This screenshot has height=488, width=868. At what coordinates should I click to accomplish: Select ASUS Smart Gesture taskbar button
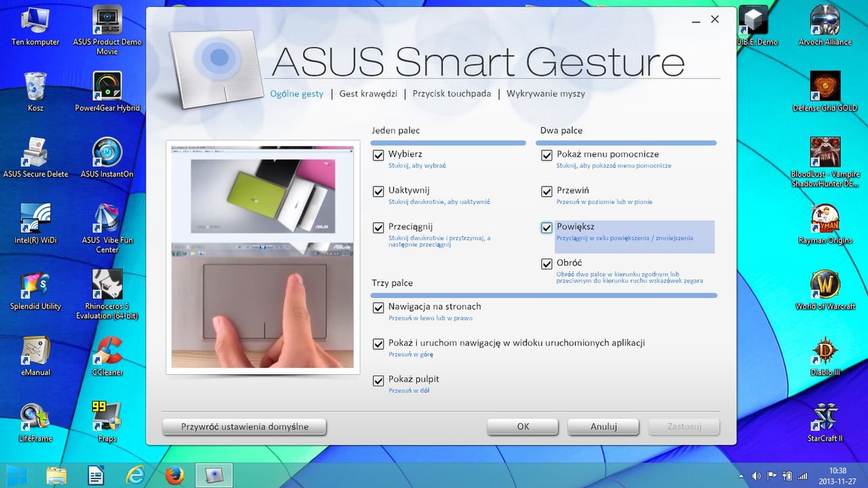click(x=214, y=475)
